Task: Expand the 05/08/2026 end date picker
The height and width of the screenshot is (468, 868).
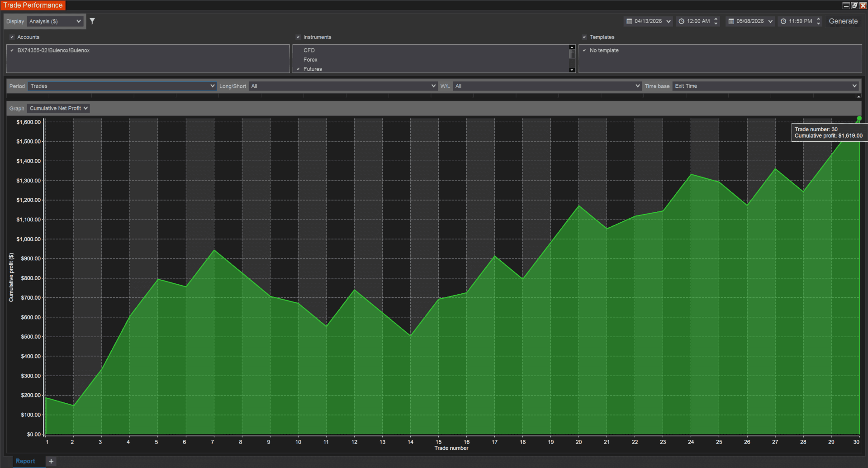Action: (x=771, y=21)
